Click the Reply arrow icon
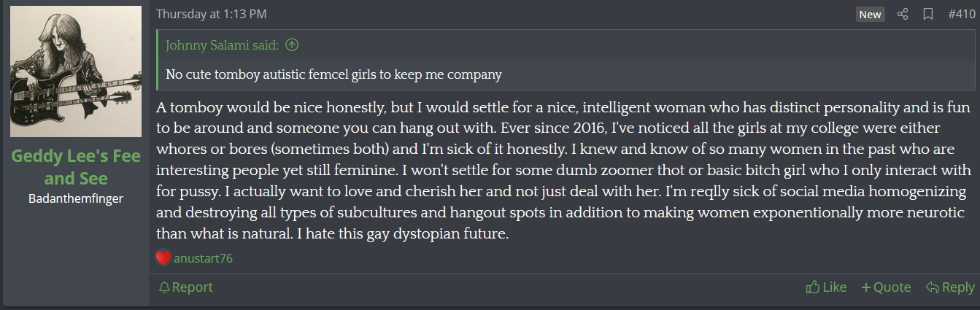Image resolution: width=980 pixels, height=310 pixels. point(932,287)
